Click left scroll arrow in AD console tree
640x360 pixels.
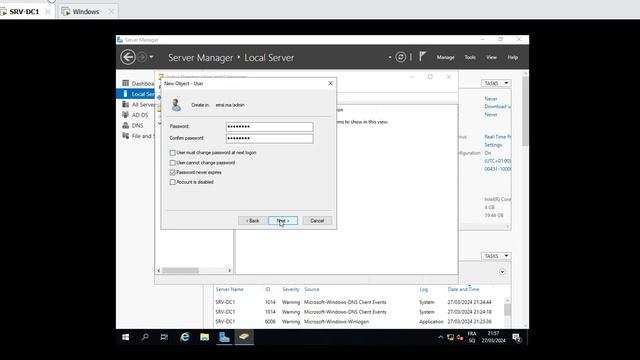pyautogui.click(x=159, y=271)
